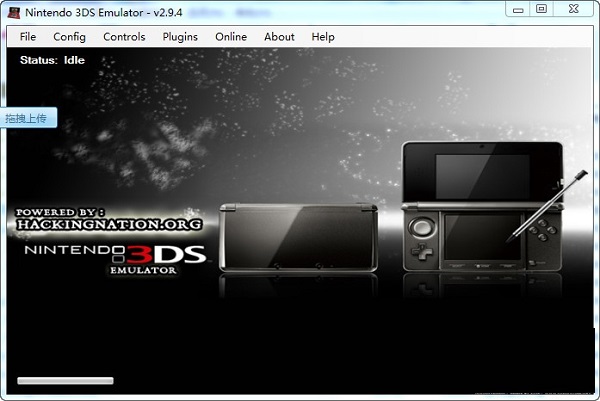Open the Help menu
The height and width of the screenshot is (401, 600).
click(x=323, y=37)
